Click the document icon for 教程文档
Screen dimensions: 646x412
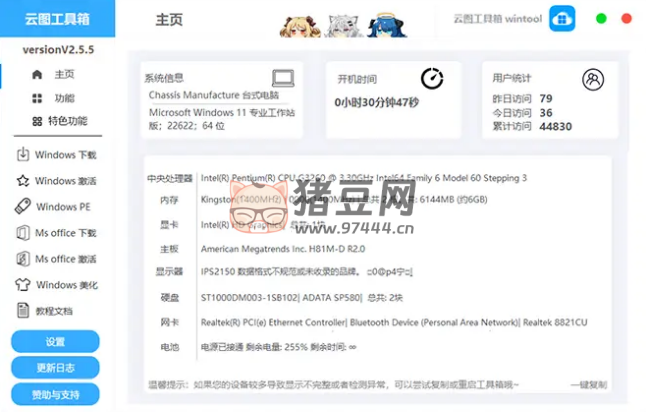tap(23, 311)
